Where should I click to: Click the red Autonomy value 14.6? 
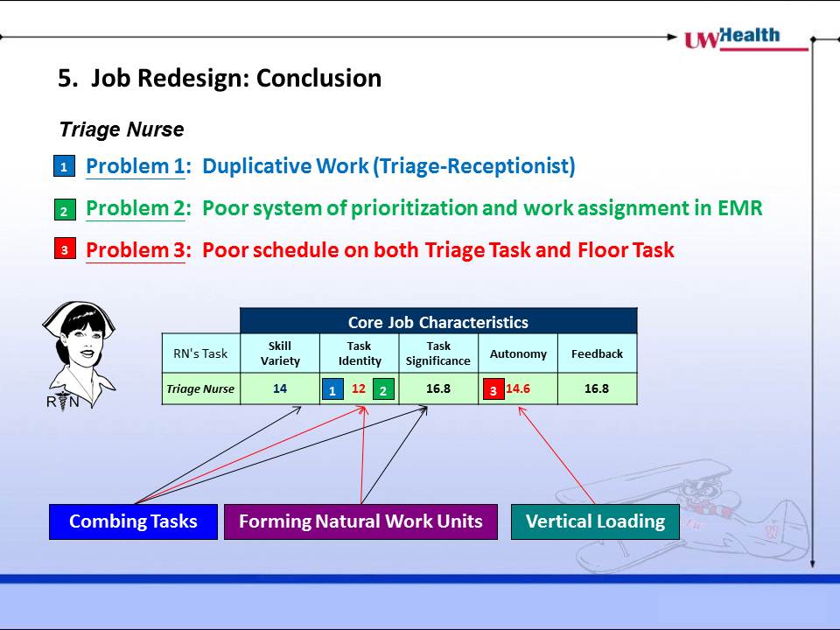click(518, 388)
